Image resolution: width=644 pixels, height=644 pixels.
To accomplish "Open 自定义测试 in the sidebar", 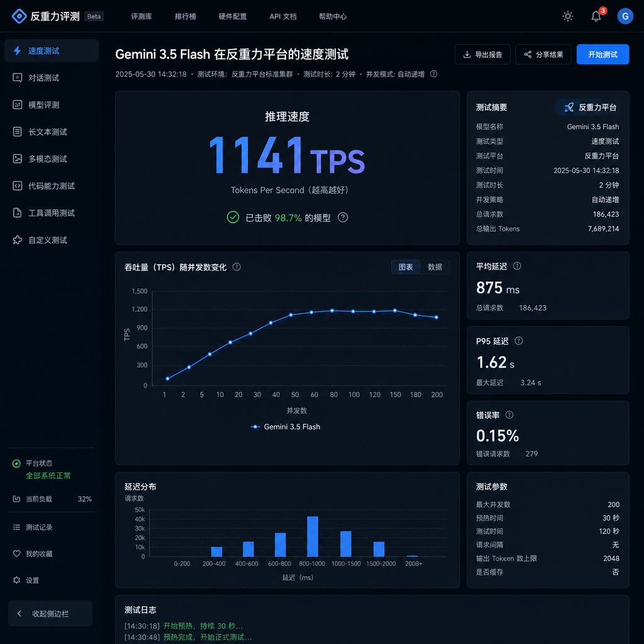I will 52,240.
